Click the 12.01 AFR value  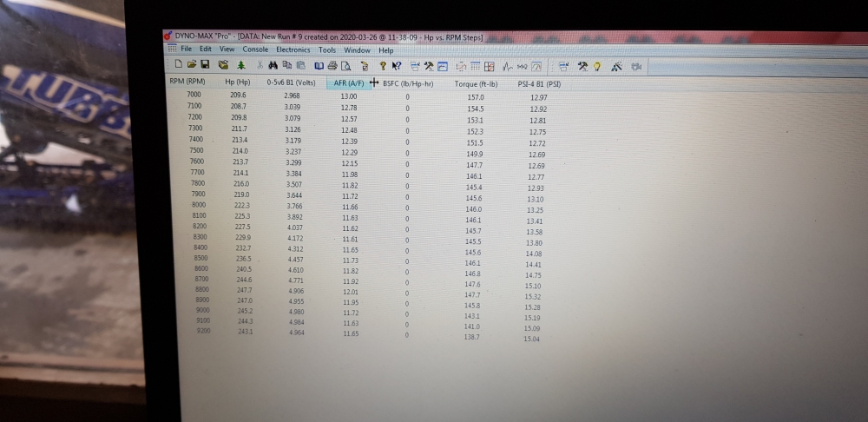click(351, 292)
